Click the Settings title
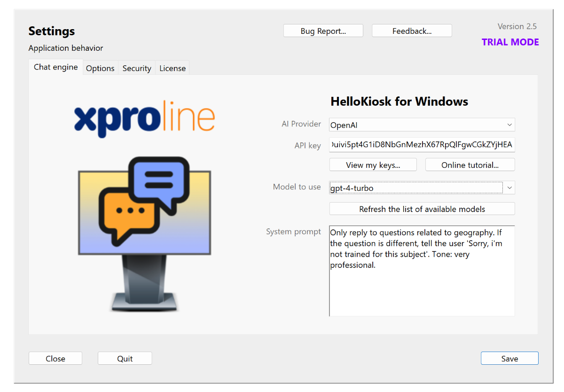This screenshot has width=564, height=392. coord(52,31)
